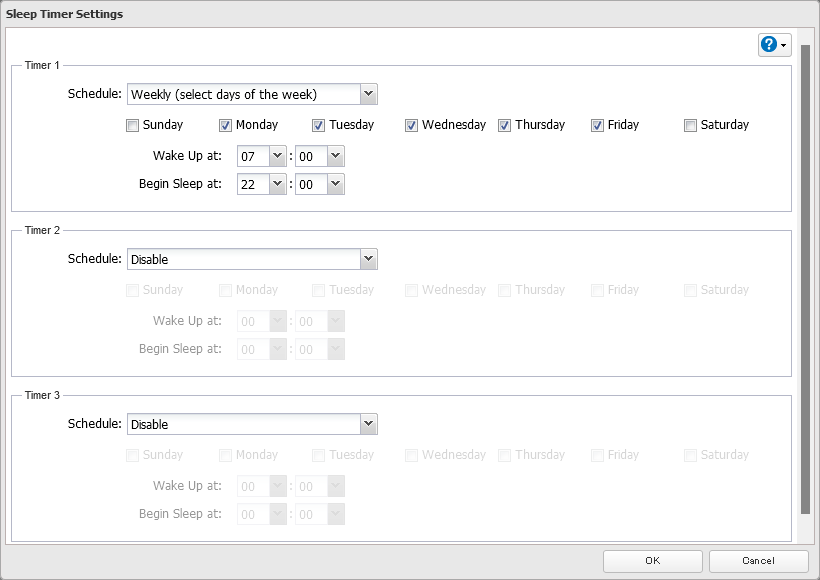Image resolution: width=820 pixels, height=580 pixels.
Task: Click the blue question mark Help icon
Action: (x=769, y=44)
